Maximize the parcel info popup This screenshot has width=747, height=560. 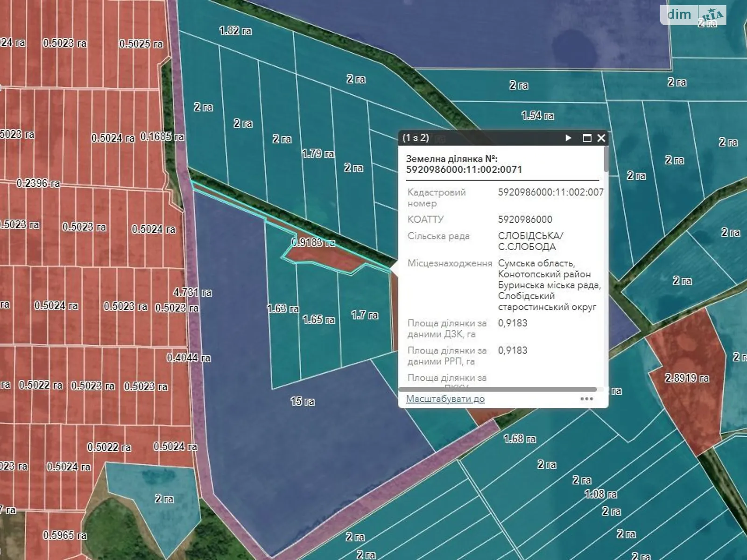tap(587, 138)
